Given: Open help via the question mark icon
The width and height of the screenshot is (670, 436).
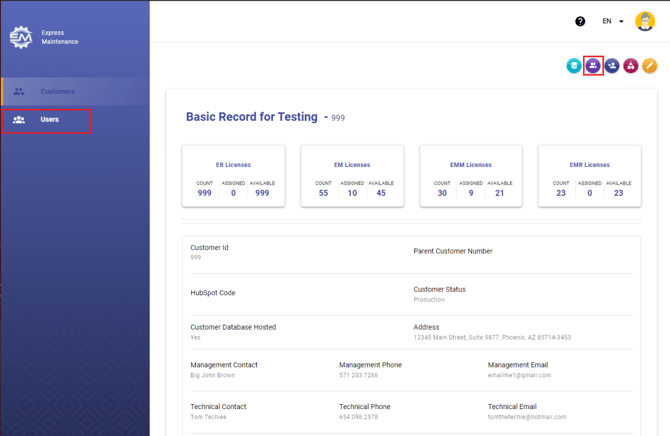Looking at the screenshot, I should (580, 21).
